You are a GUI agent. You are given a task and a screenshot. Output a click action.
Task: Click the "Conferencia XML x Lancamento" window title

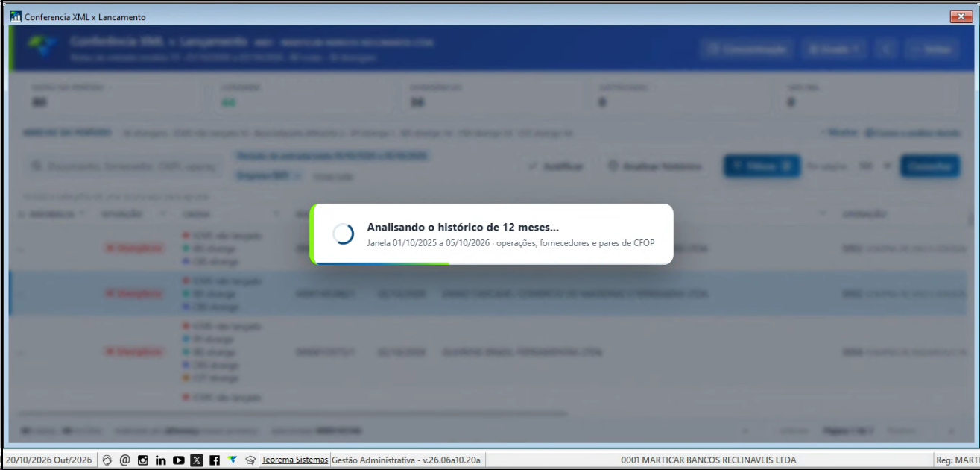tap(85, 16)
